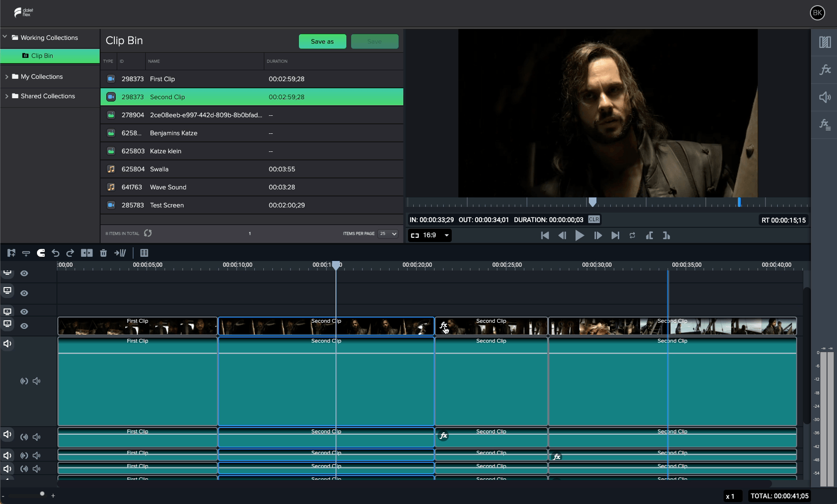Open the 16:9 aspect ratio dropdown
The width and height of the screenshot is (837, 504).
click(430, 235)
